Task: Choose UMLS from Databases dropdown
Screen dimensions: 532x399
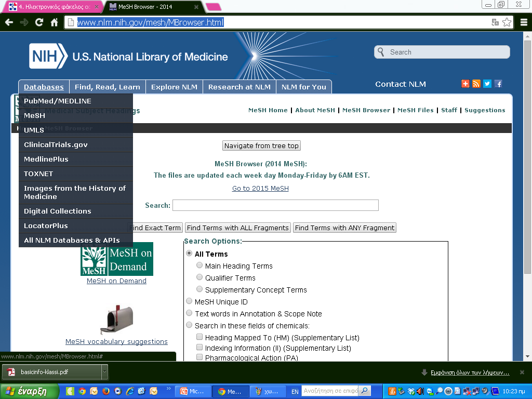Action: click(x=76, y=130)
